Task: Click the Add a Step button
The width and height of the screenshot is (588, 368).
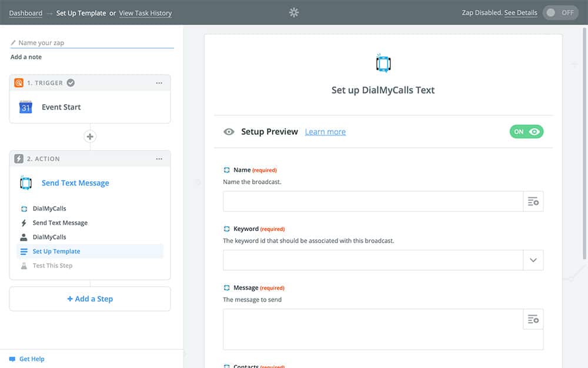Action: 90,299
